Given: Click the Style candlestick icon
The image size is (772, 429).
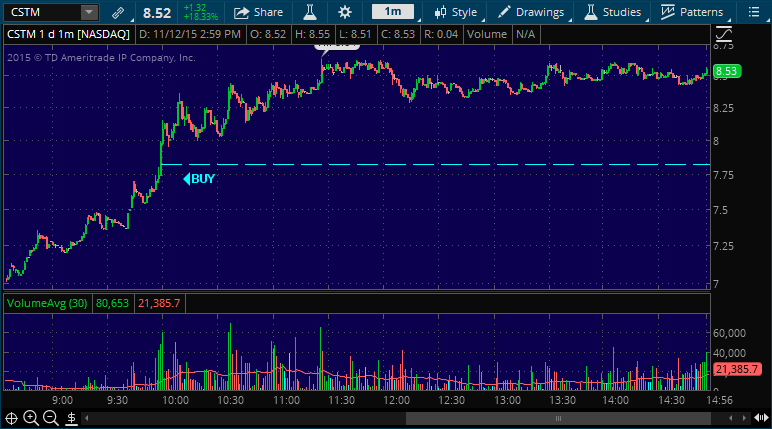Looking at the screenshot, I should (440, 12).
